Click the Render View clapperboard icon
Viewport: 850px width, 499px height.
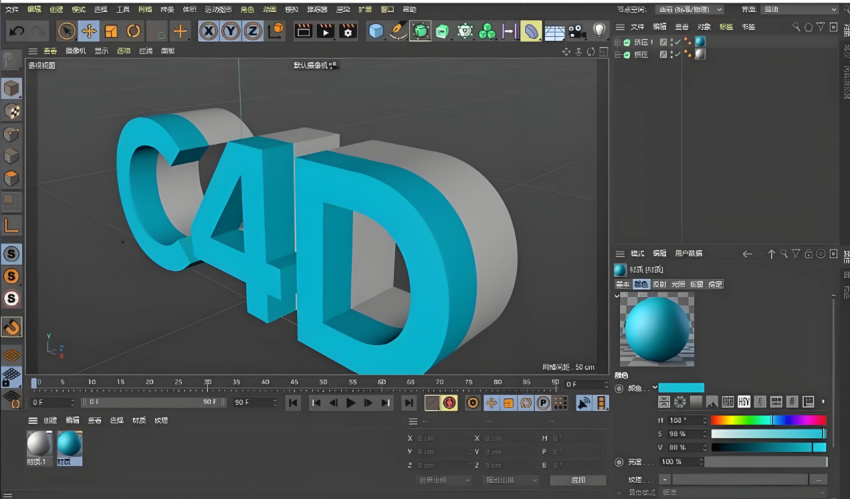(304, 31)
